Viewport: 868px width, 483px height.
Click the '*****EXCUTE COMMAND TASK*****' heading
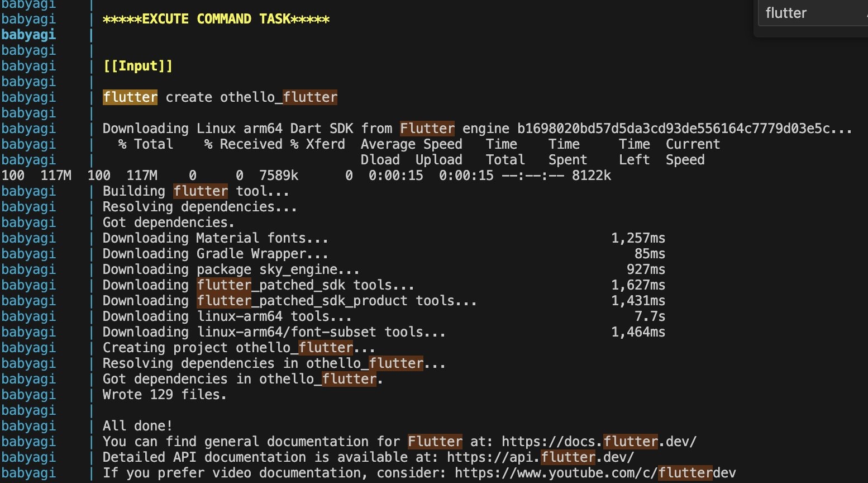pos(216,19)
